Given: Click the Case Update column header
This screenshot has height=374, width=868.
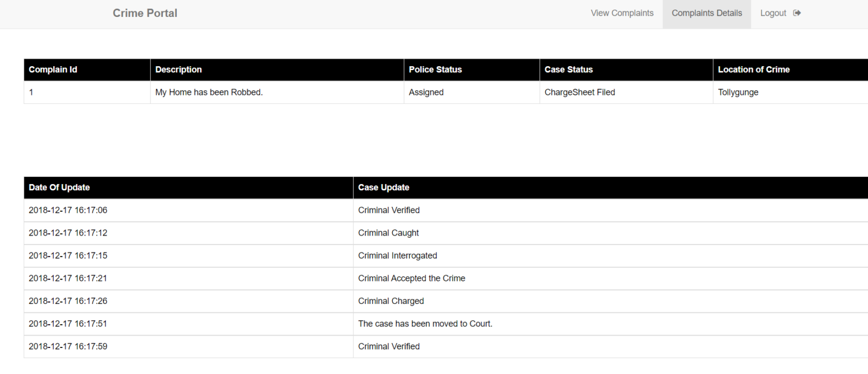Looking at the screenshot, I should [x=384, y=188].
